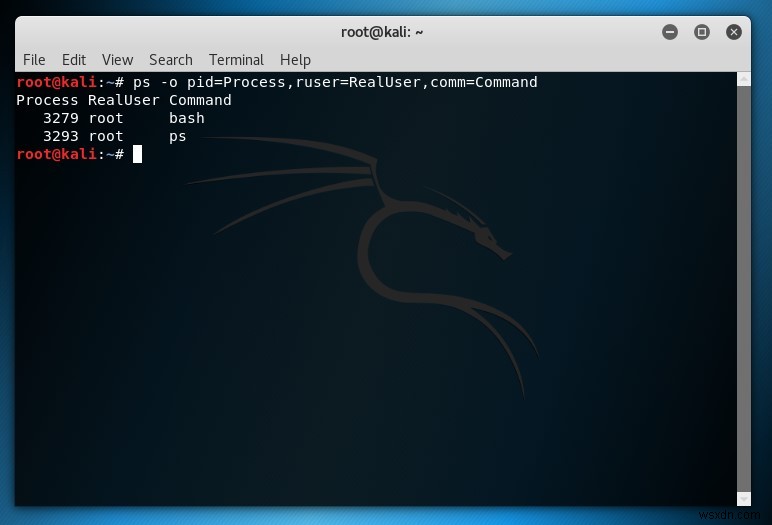772x525 pixels.
Task: Minimize the terminal window
Action: point(670,33)
